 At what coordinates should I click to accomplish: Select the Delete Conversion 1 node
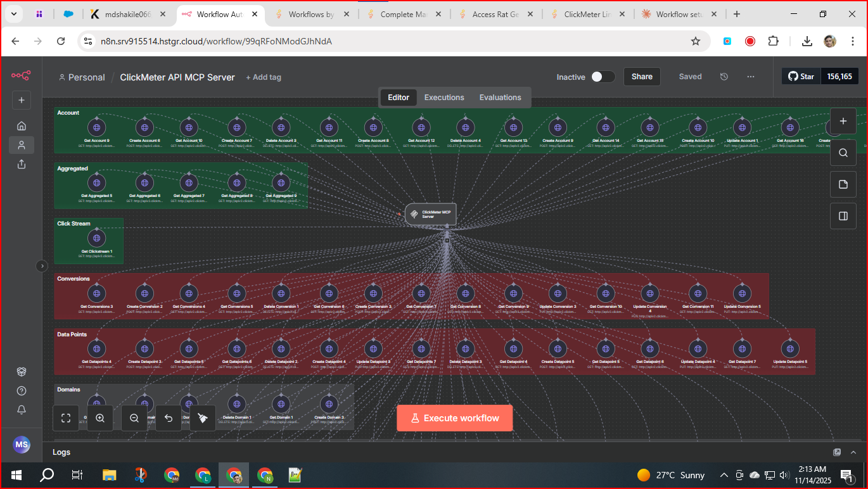[281, 293]
